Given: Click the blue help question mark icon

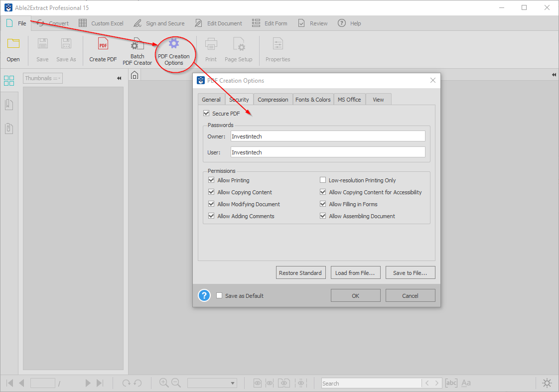Looking at the screenshot, I should point(204,295).
